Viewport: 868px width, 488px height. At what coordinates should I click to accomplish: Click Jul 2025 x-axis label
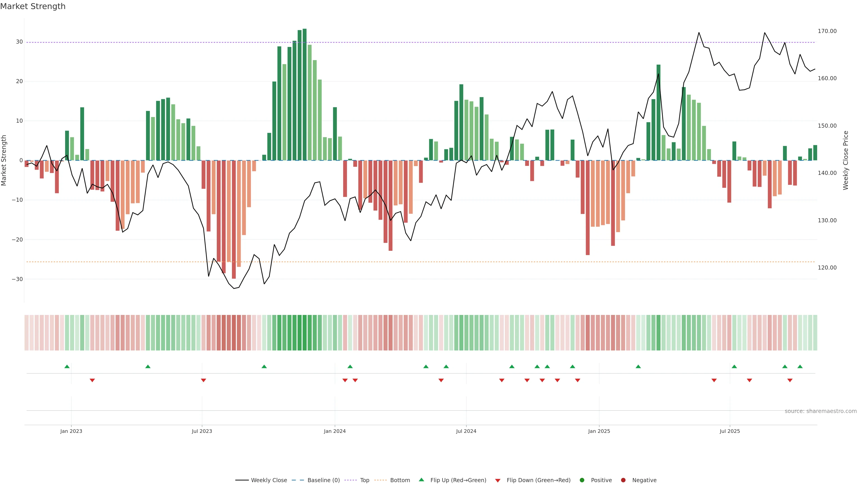729,431
